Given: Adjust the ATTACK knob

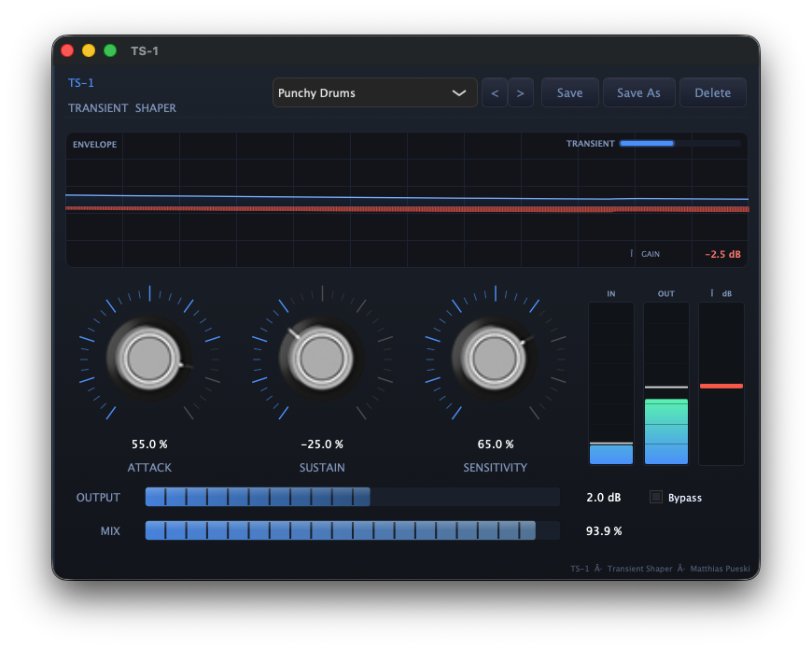Looking at the screenshot, I should [x=149, y=358].
